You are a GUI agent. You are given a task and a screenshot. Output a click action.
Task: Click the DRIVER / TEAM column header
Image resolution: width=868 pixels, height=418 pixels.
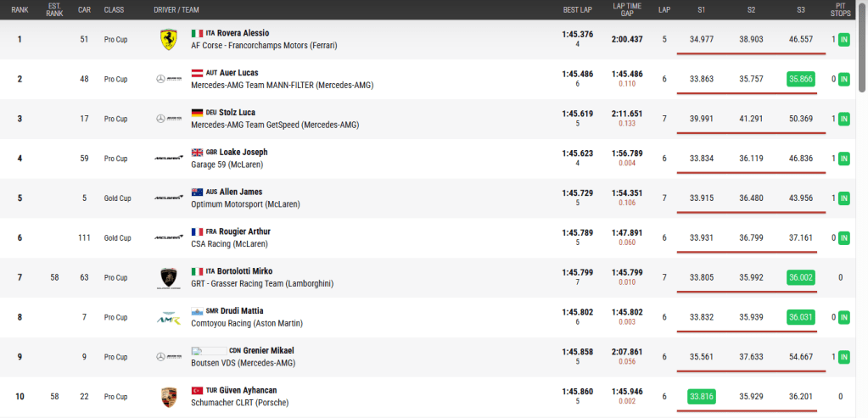[x=176, y=9]
